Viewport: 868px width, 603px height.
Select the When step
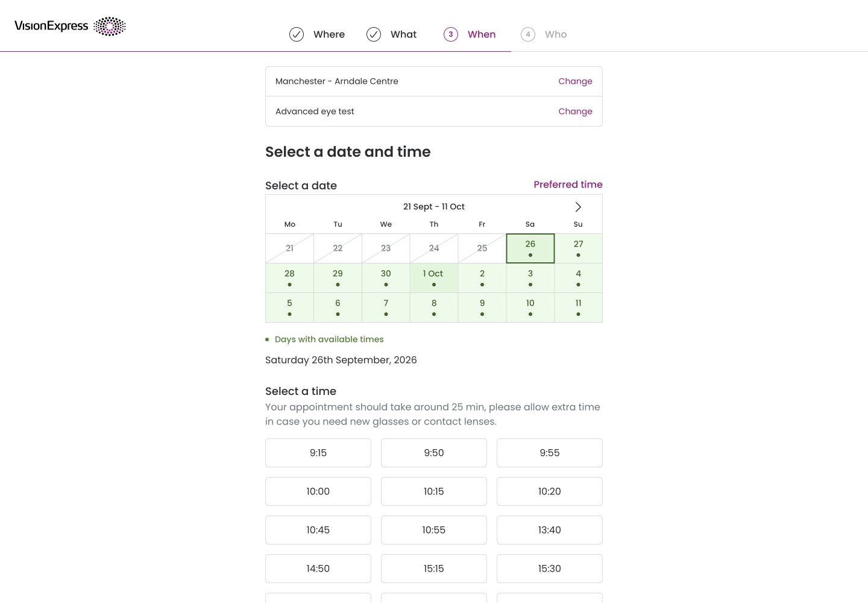point(470,34)
